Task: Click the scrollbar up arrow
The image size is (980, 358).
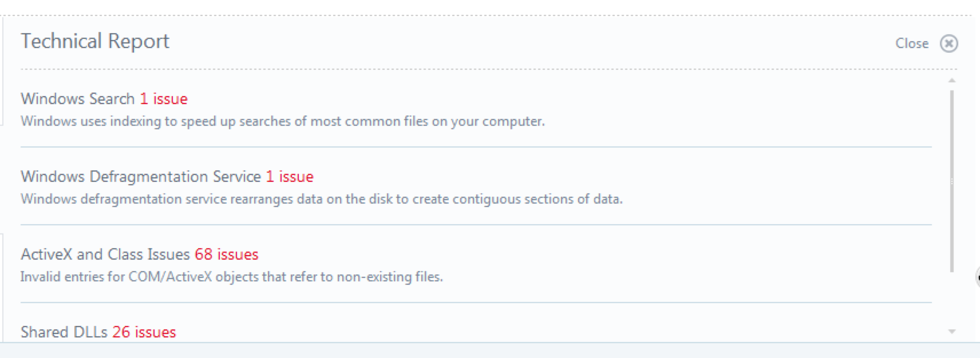Action: pos(952,80)
